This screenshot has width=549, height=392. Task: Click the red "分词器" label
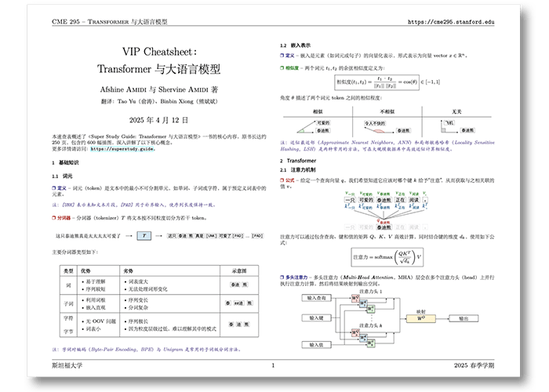click(64, 218)
